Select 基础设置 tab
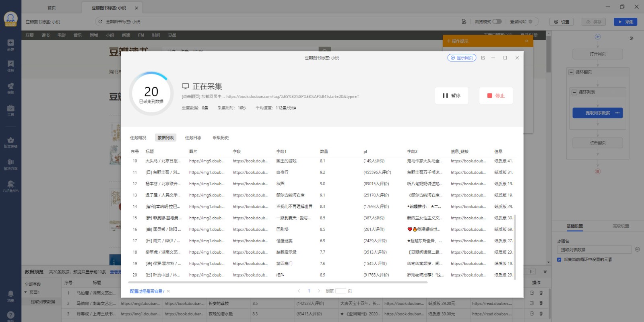Screen dimensions: 644x322 click(575, 226)
